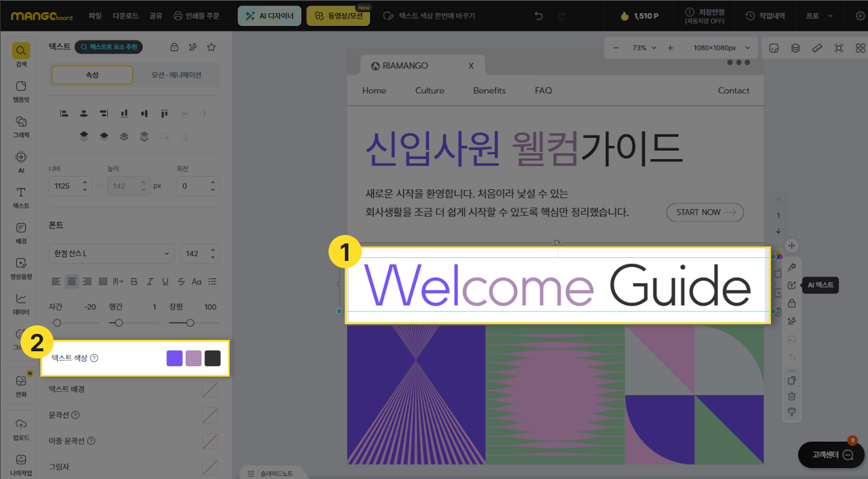Open the 다운로드 menu
868x479 pixels.
[x=126, y=16]
